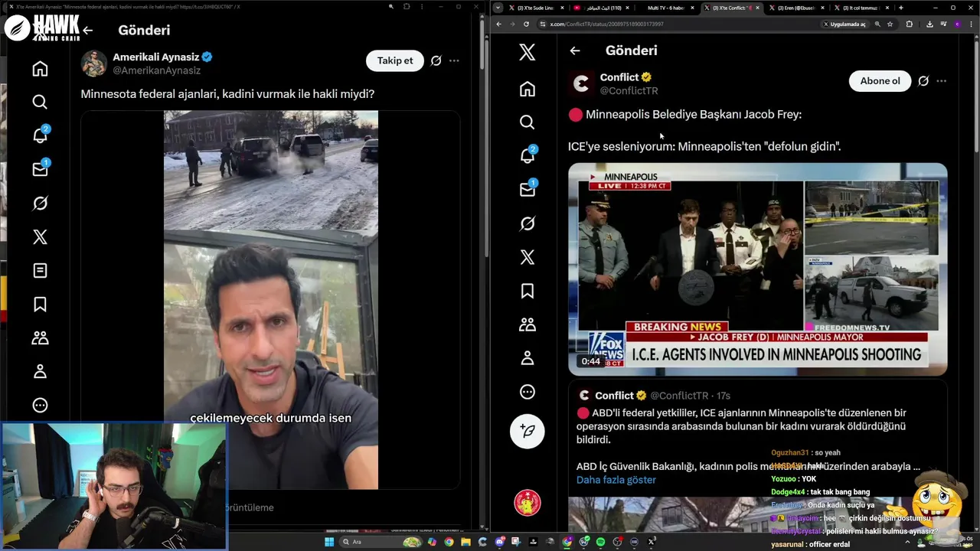Screen dimensions: 980x551
Task: Open Home in right window sidebar
Action: click(527, 89)
